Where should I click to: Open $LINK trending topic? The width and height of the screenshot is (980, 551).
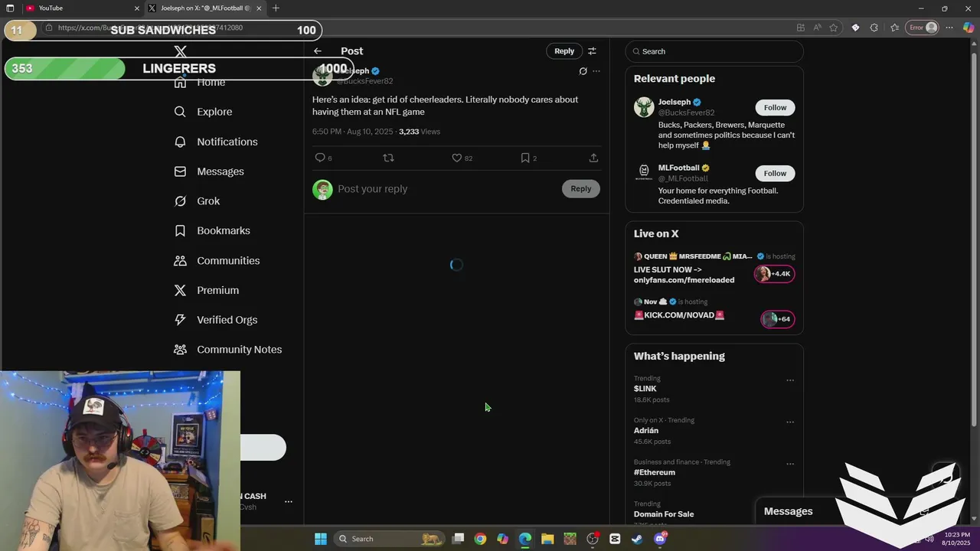pos(645,389)
